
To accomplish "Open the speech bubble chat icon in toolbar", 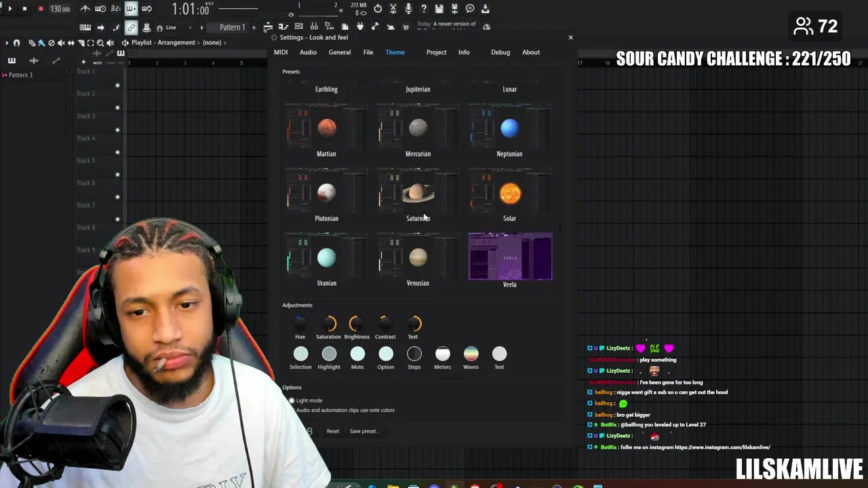I will click(x=470, y=9).
